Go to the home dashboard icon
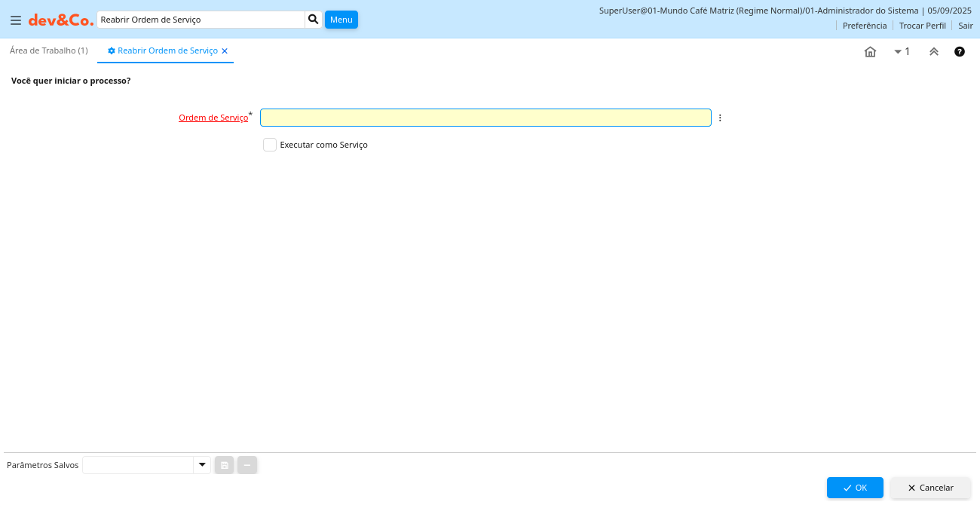The image size is (980, 508). coord(870,51)
